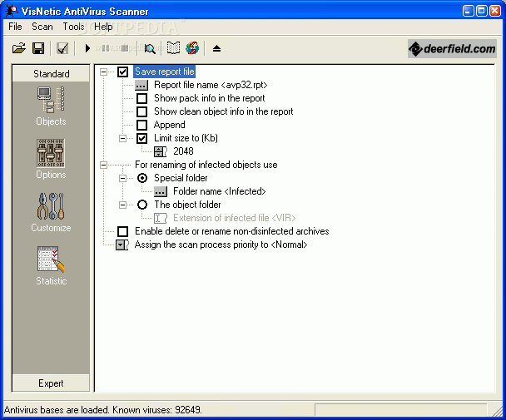Select Folder name <Infected> text

220,191
